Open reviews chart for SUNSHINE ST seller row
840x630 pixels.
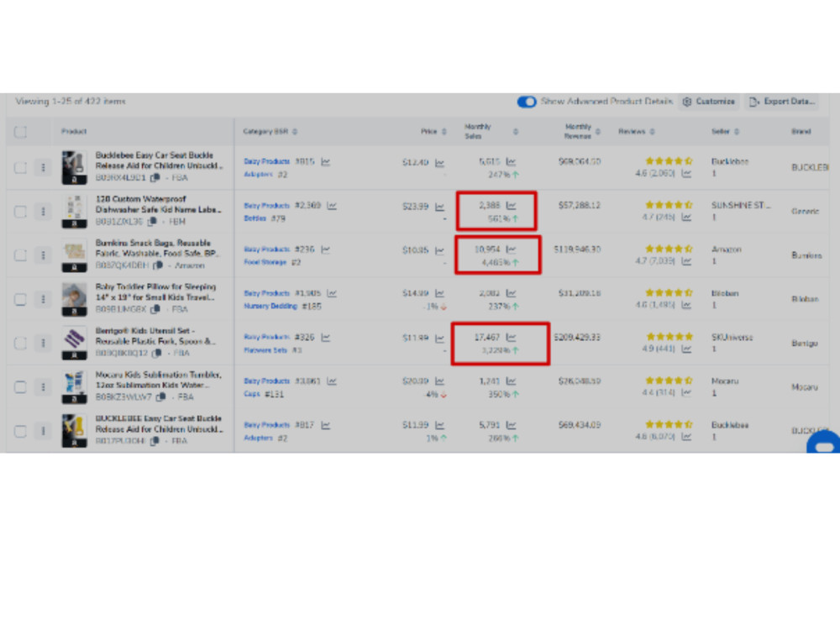pyautogui.click(x=686, y=218)
